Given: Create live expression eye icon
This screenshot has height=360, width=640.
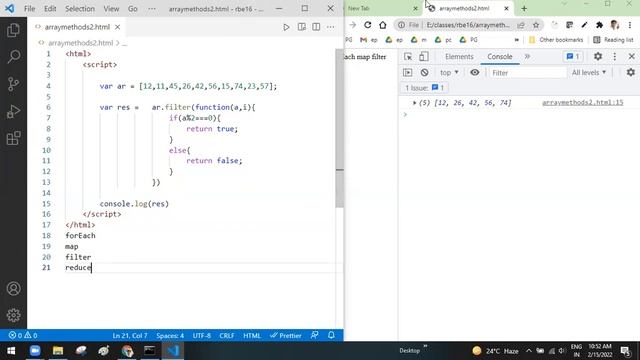Looking at the screenshot, I should tap(475, 73).
